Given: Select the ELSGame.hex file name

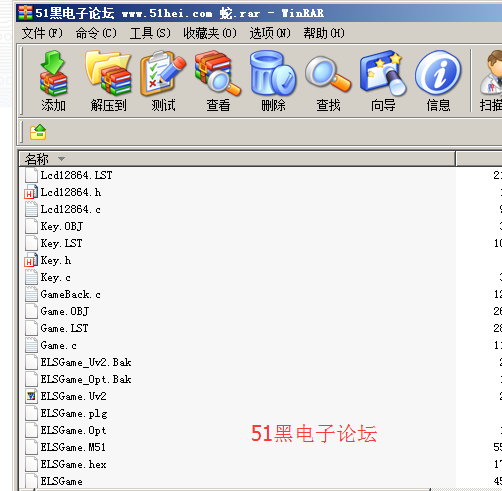Looking at the screenshot, I should [74, 464].
